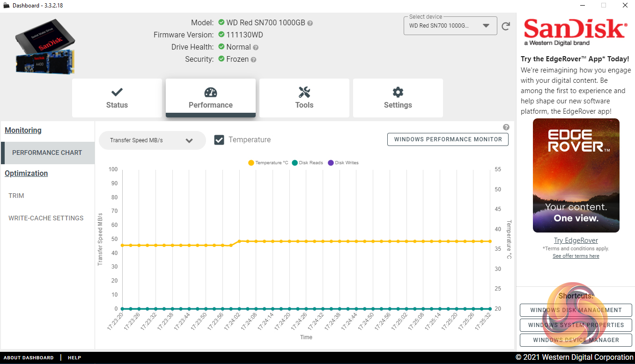Click the help icon beside Model name
This screenshot has width=635, height=364.
310,23
